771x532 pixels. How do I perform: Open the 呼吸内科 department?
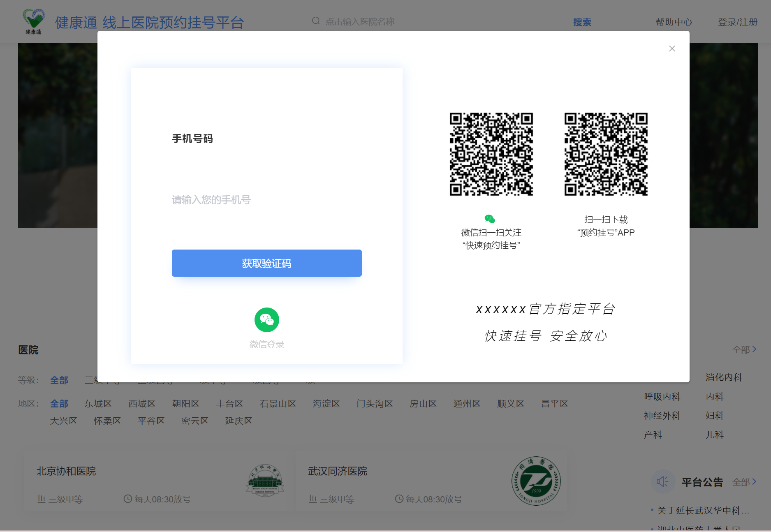662,397
